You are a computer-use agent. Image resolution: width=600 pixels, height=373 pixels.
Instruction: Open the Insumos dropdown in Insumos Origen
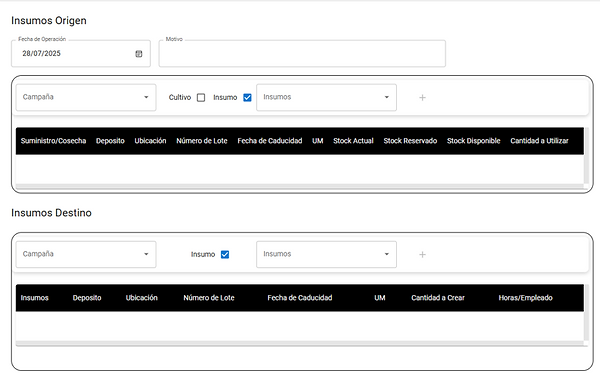tap(326, 98)
